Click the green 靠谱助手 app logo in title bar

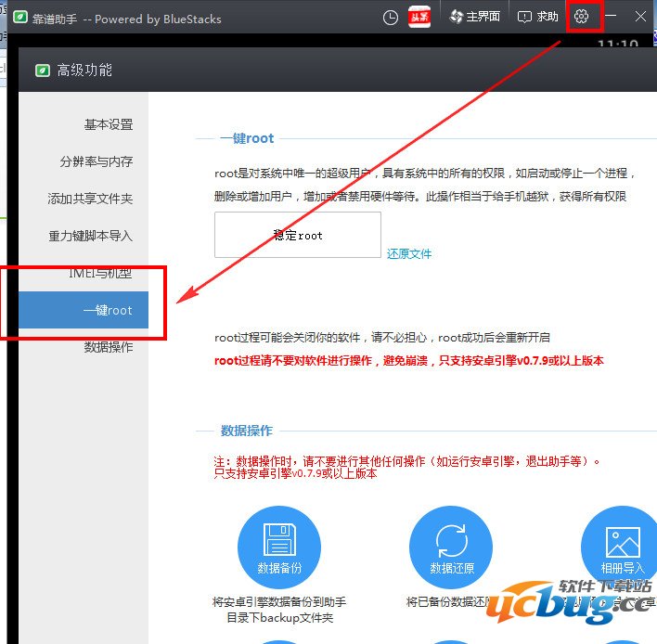tap(20, 18)
